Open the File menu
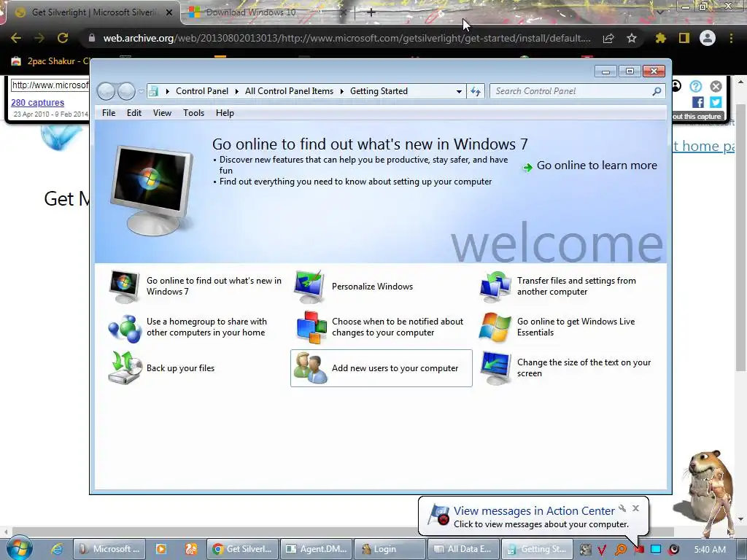747x560 pixels. tap(109, 113)
